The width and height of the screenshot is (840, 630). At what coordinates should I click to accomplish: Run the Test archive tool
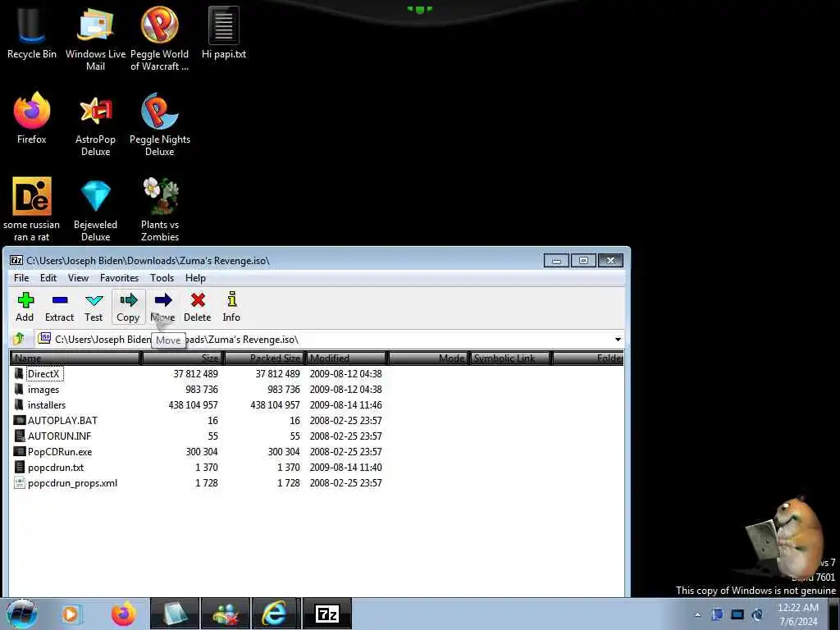pyautogui.click(x=94, y=307)
